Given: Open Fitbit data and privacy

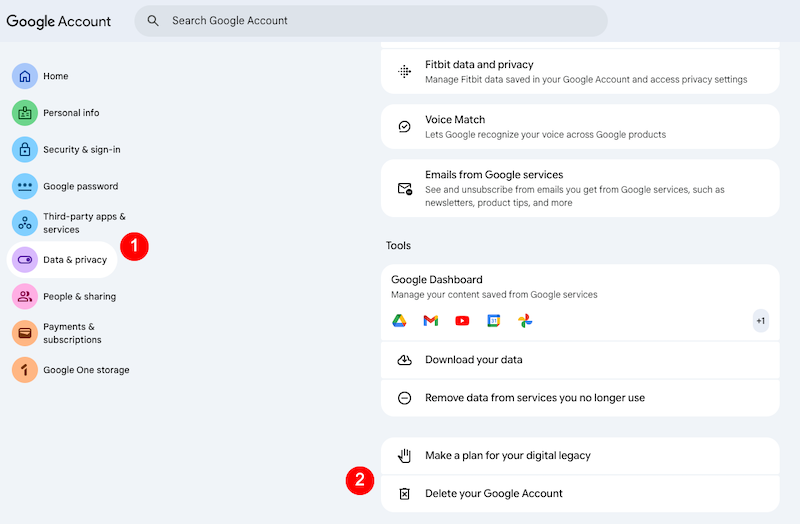Looking at the screenshot, I should 580,71.
